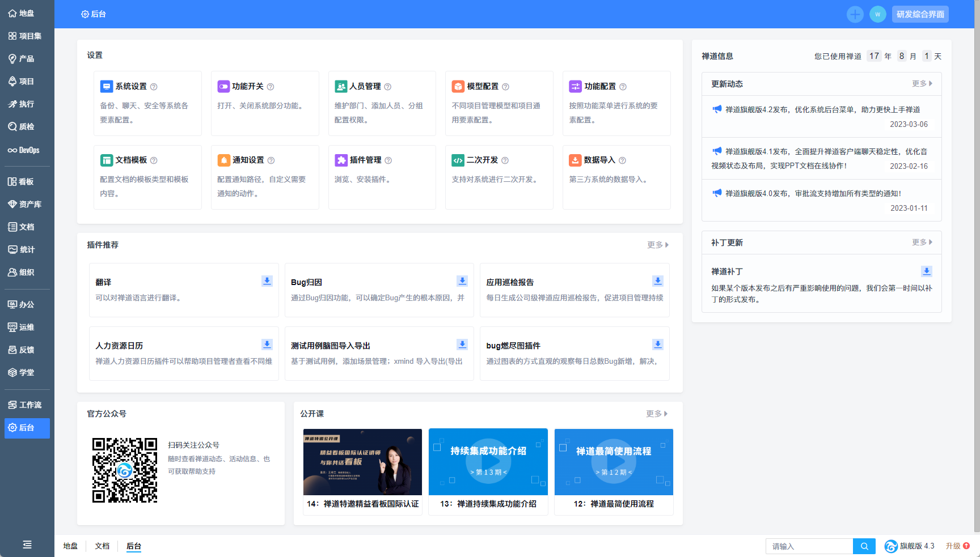This screenshot has width=980, height=557.
Task: Open 办公 in the sidebar
Action: click(x=27, y=304)
